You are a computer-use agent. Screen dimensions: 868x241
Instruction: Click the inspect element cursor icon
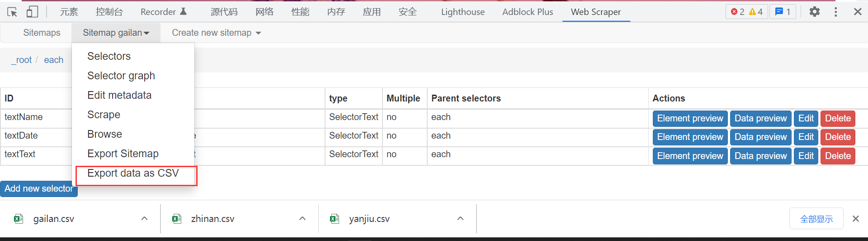12,12
